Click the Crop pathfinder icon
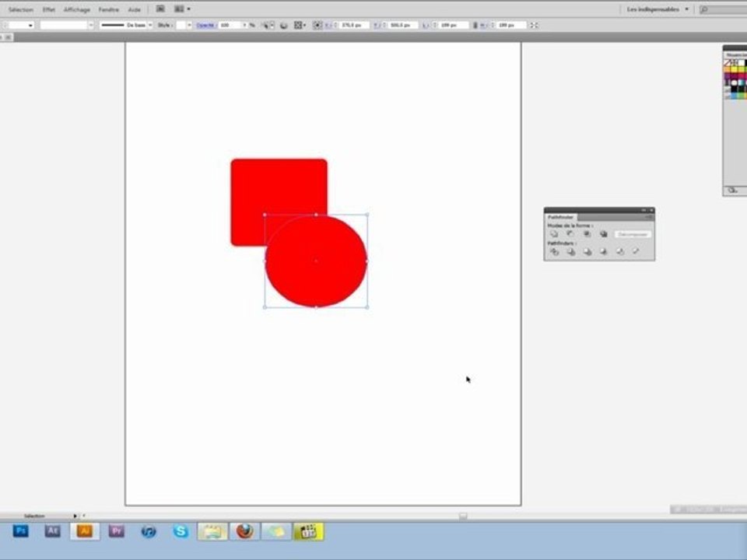The image size is (747, 560). pyautogui.click(x=604, y=252)
